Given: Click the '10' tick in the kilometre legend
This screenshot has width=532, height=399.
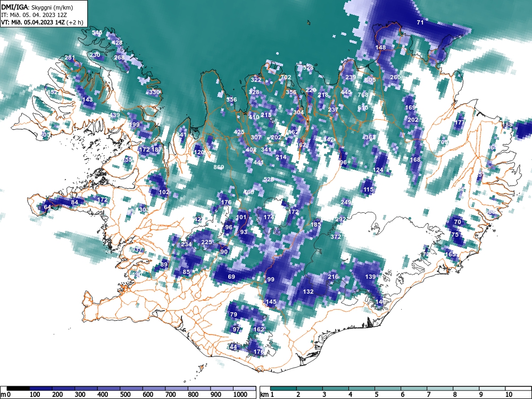Looking at the screenshot, I should tap(509, 395).
